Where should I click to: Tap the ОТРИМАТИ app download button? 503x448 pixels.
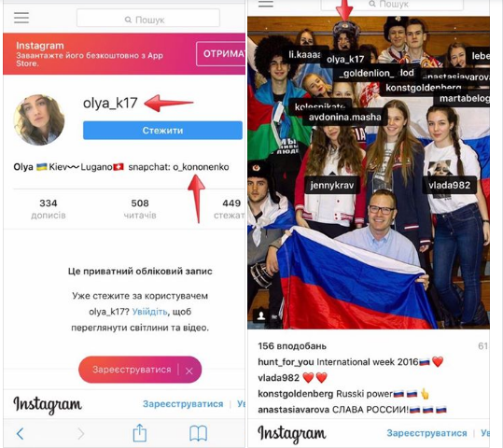tap(221, 53)
